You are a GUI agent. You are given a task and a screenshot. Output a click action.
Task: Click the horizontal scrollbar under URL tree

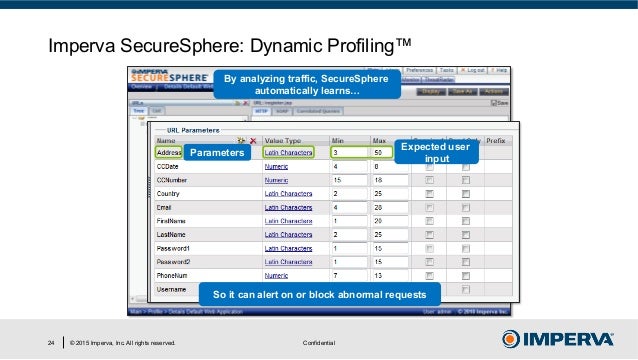[139, 299]
